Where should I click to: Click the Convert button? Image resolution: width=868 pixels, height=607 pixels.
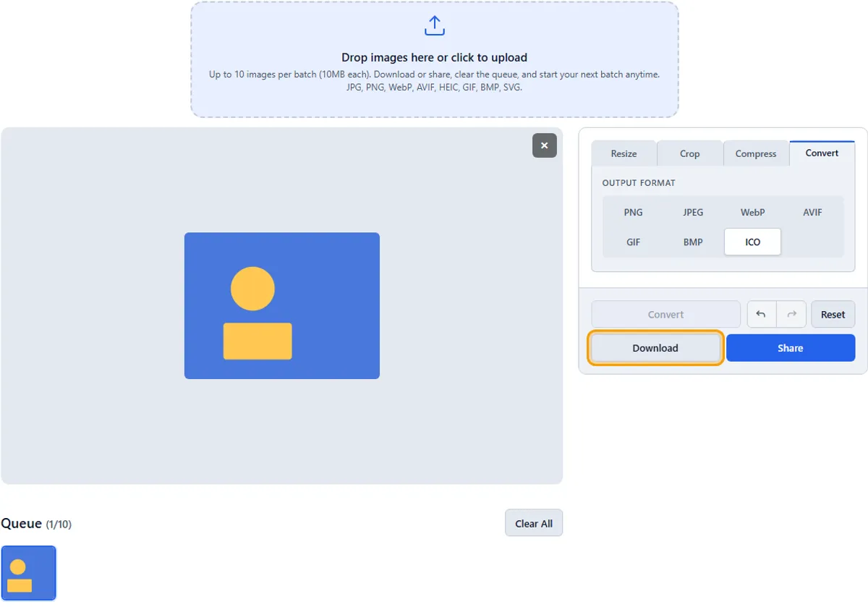(x=666, y=315)
